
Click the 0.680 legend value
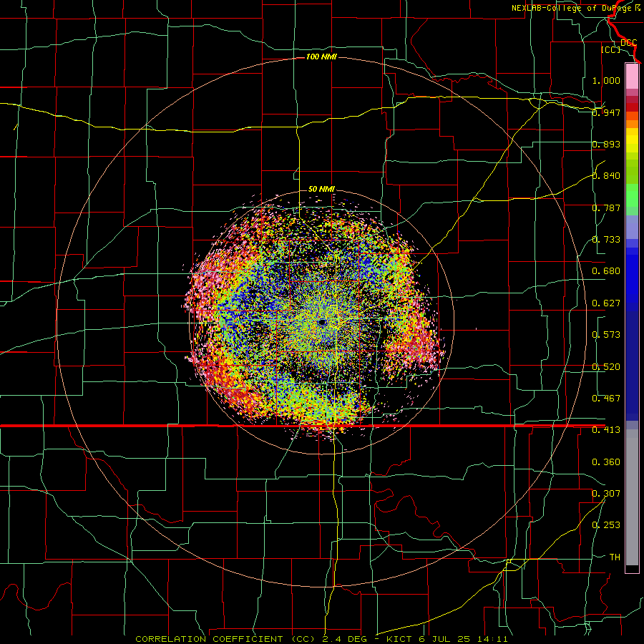606,271
